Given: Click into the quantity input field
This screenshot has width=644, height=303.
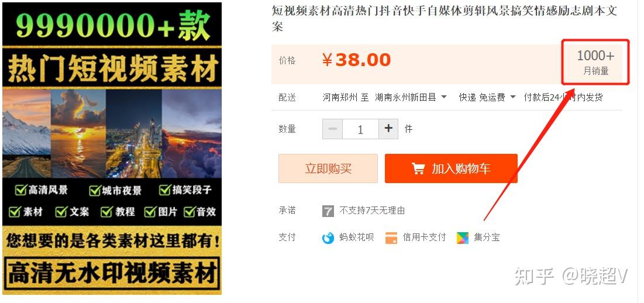Looking at the screenshot, I should [x=361, y=129].
